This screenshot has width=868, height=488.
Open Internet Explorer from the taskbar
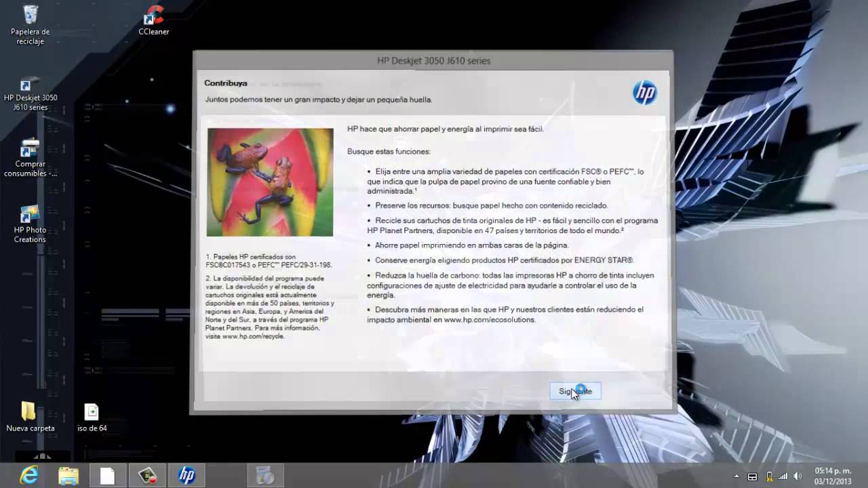[29, 476]
